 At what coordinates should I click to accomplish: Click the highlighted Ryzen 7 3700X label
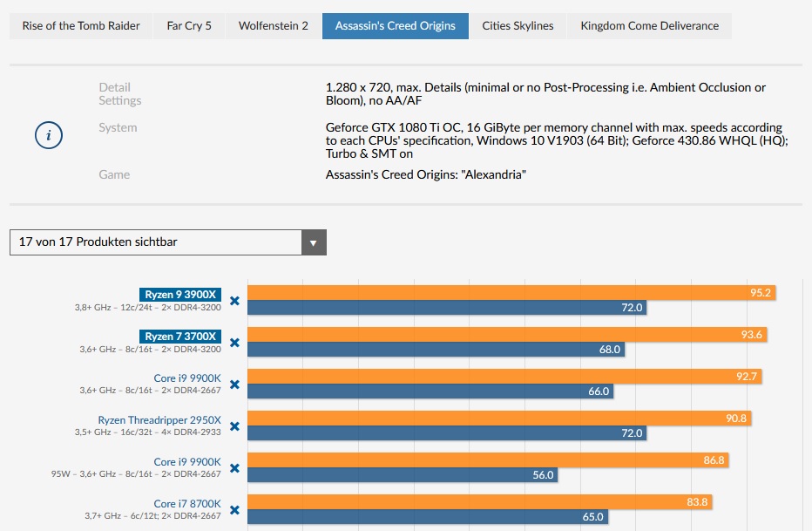pyautogui.click(x=180, y=337)
